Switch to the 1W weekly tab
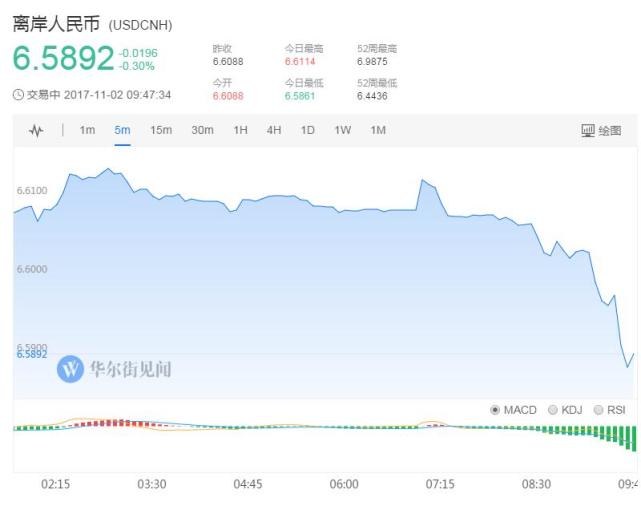Image resolution: width=641 pixels, height=506 pixels. (x=343, y=130)
